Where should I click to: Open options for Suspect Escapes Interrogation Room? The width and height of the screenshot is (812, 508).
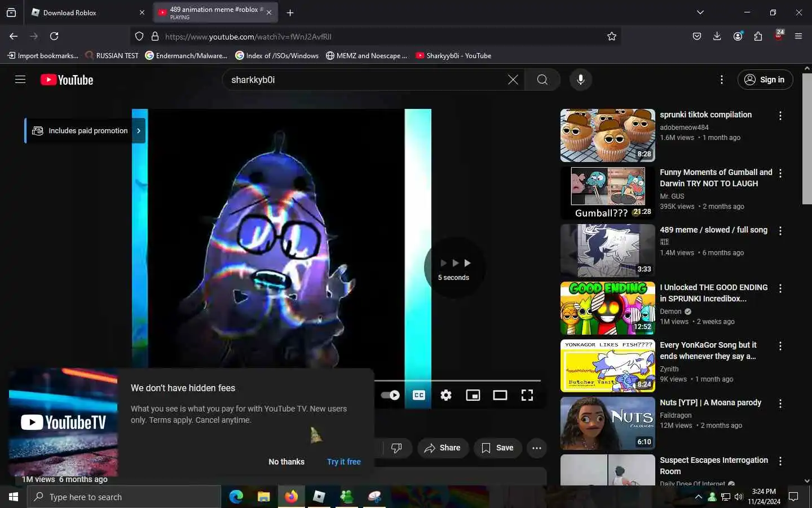click(780, 461)
